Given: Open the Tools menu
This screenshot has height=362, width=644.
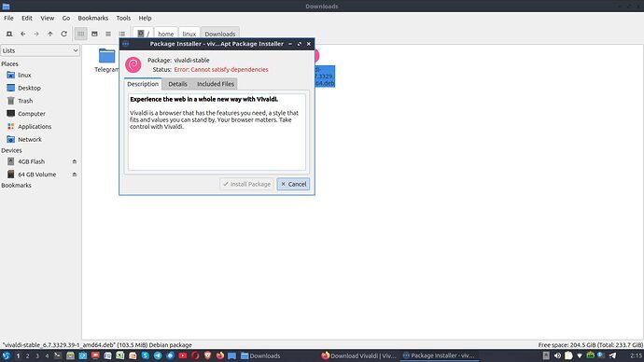Looking at the screenshot, I should [x=123, y=18].
